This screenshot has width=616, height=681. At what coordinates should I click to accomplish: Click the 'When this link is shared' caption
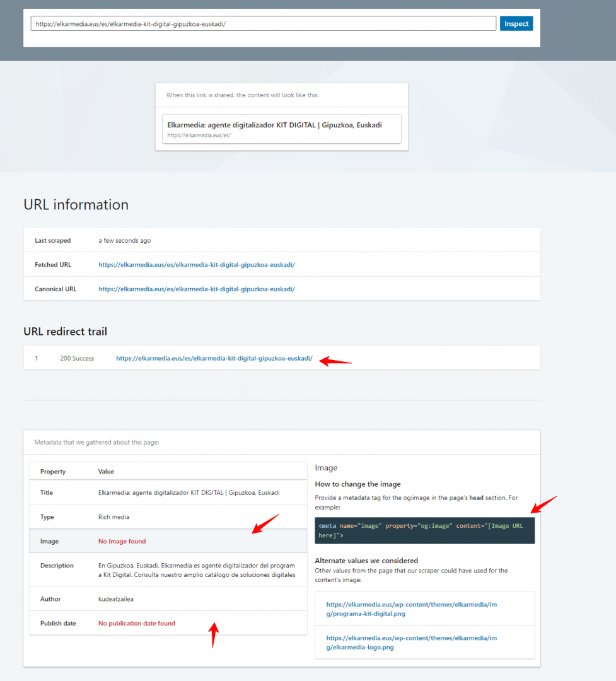point(242,95)
